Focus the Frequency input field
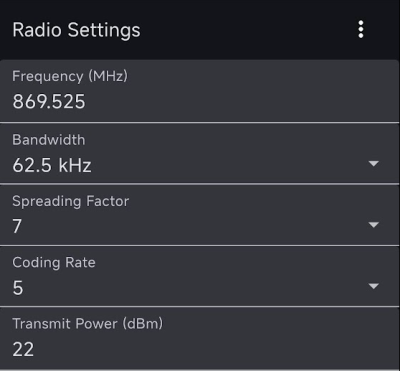This screenshot has width=400, height=371. pyautogui.click(x=199, y=91)
